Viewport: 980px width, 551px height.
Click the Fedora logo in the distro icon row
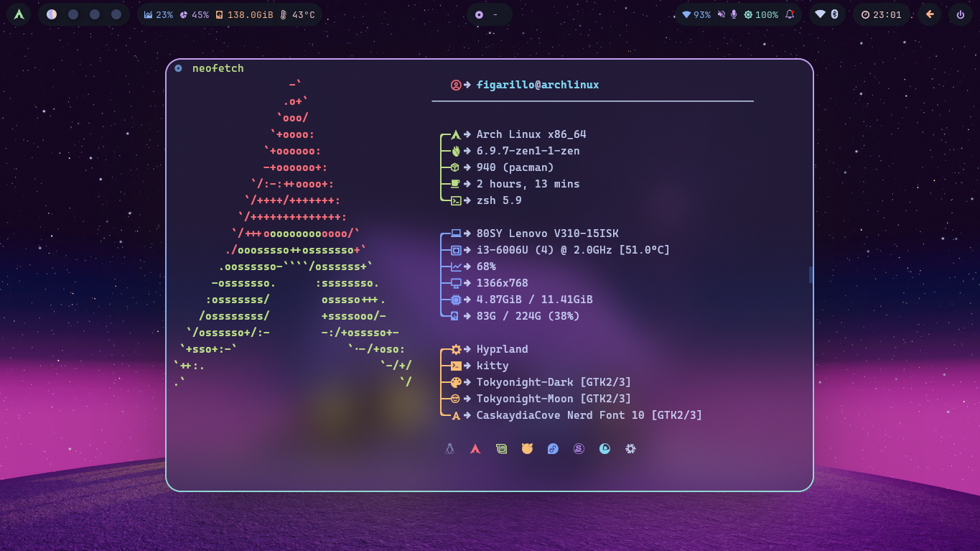coord(553,448)
